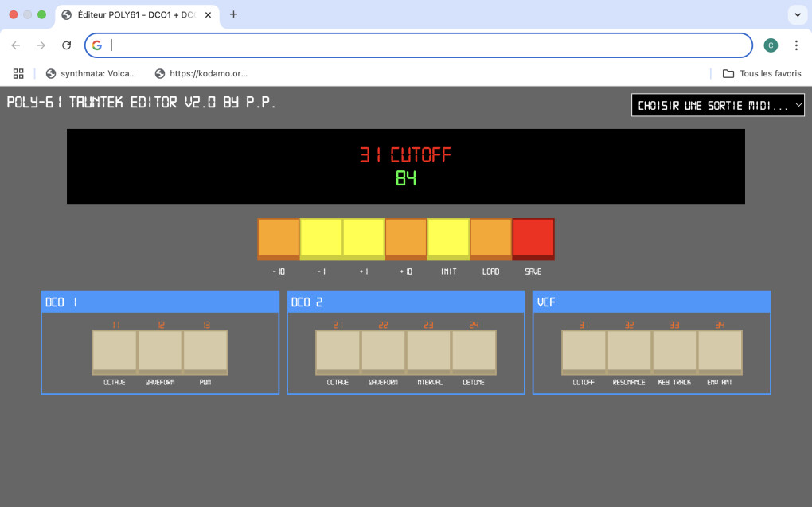Image resolution: width=812 pixels, height=507 pixels.
Task: Click the 'VCF' section header
Action: 652,302
